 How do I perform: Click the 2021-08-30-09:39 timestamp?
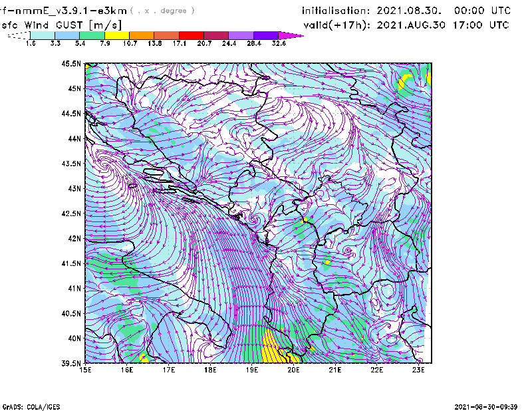coord(486,407)
